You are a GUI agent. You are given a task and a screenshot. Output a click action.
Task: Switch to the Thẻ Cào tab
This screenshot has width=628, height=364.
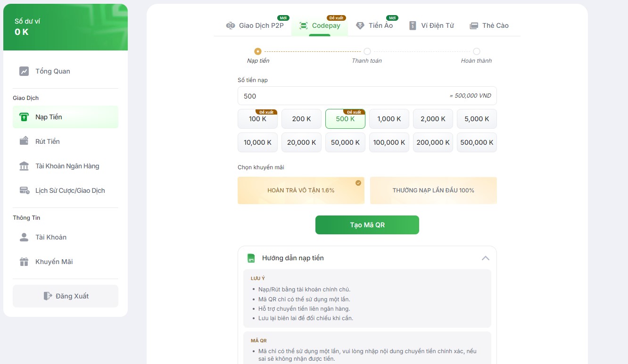tap(489, 25)
